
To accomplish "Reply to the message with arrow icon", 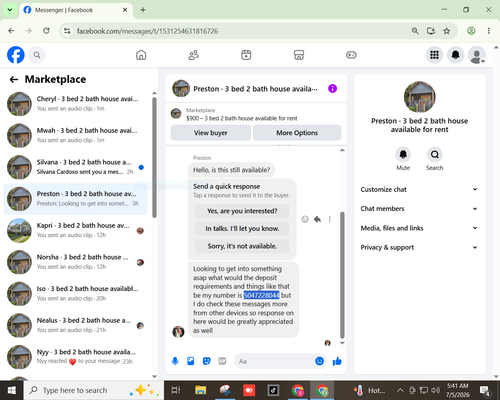I will pos(317,219).
